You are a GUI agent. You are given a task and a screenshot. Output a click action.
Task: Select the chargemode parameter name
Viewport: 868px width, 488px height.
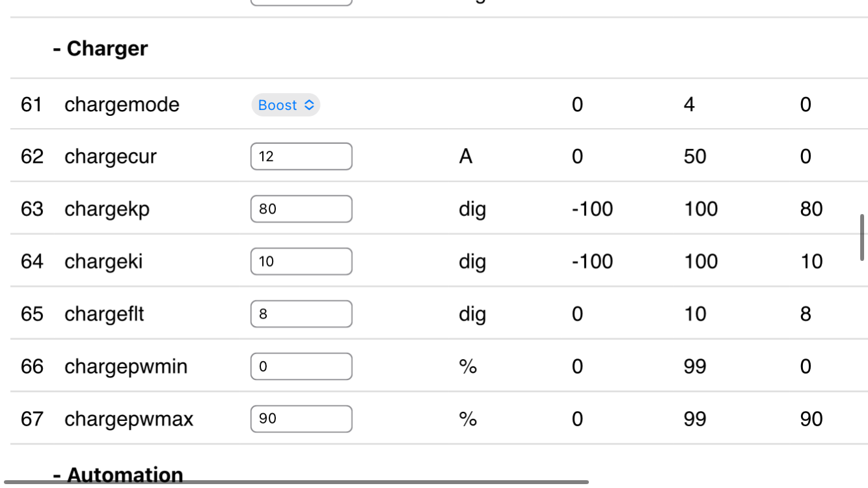click(x=122, y=105)
